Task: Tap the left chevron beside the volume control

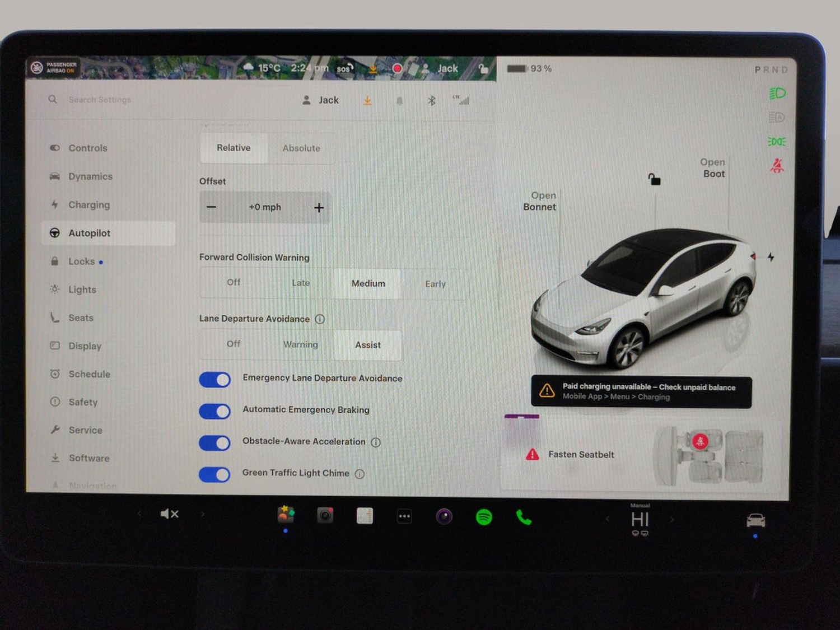Action: (139, 514)
